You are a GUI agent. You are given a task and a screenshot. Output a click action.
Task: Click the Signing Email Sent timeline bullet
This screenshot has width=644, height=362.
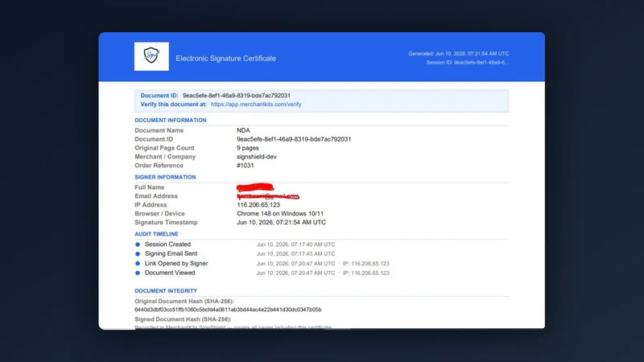[138, 254]
